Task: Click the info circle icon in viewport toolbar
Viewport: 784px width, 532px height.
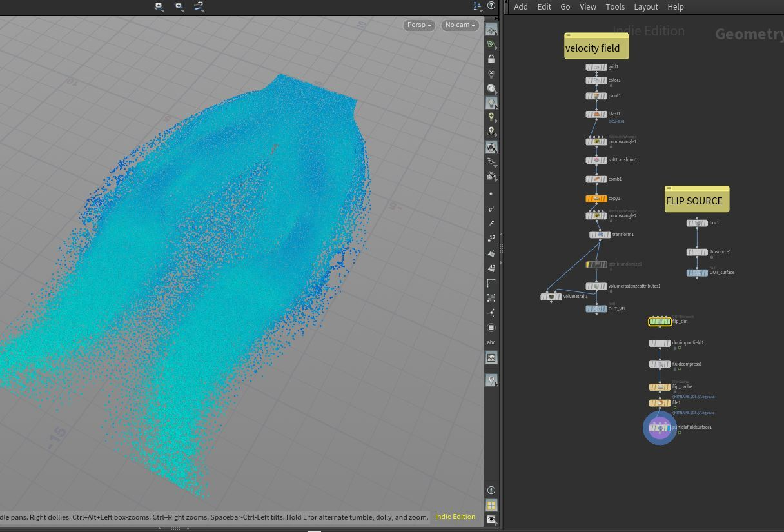Action: click(x=491, y=491)
